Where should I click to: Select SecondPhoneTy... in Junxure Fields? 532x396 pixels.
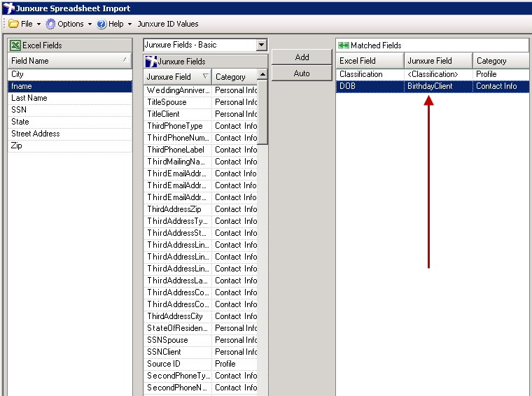tap(200, 376)
